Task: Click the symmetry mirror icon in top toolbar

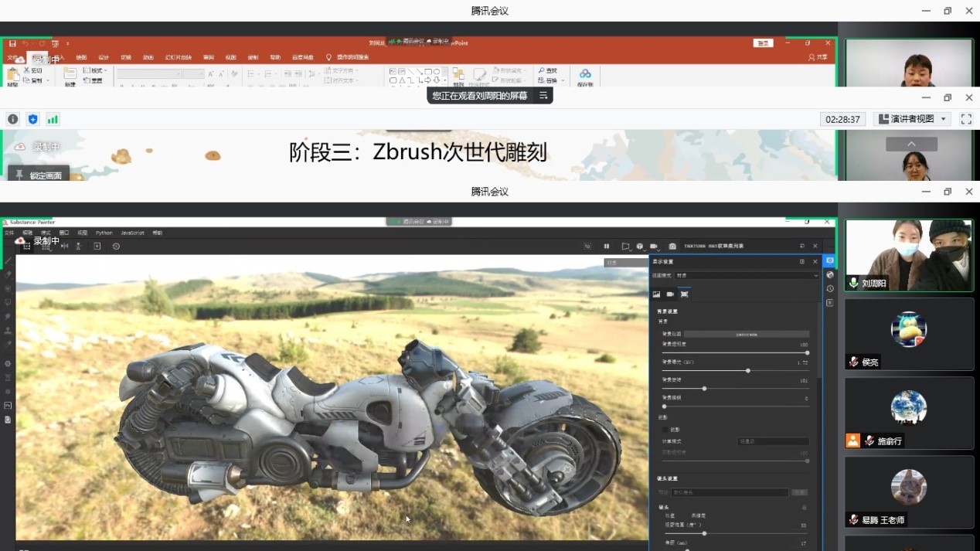Action: pos(64,247)
